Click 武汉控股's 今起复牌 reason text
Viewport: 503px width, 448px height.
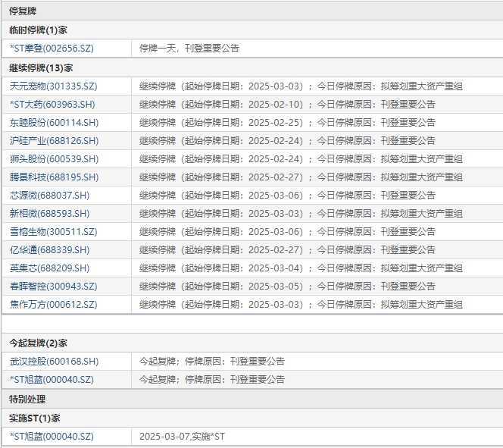212,362
